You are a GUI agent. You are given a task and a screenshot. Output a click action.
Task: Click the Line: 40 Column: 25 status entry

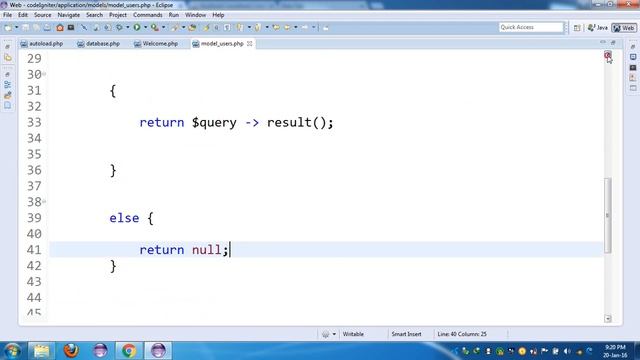[x=462, y=334]
